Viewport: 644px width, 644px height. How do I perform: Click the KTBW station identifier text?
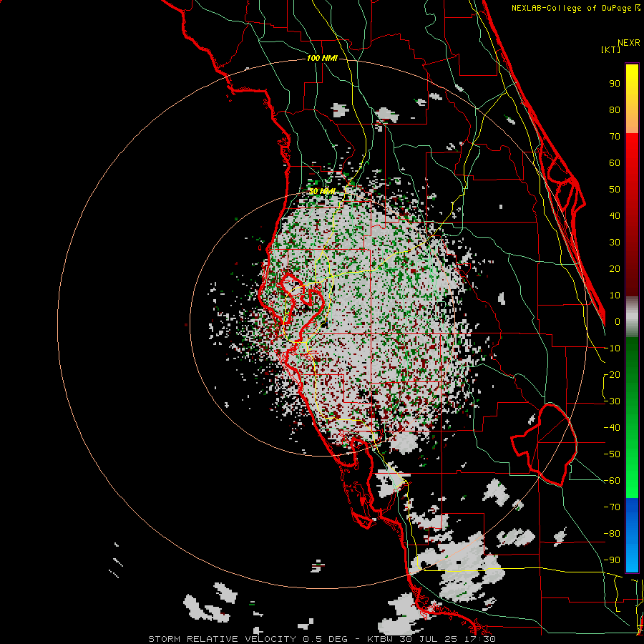tap(381, 639)
